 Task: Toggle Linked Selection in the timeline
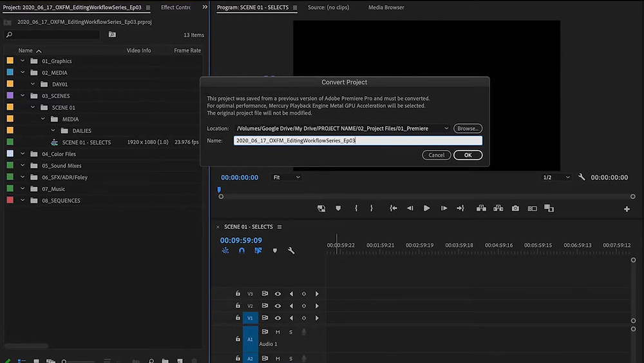point(258,250)
